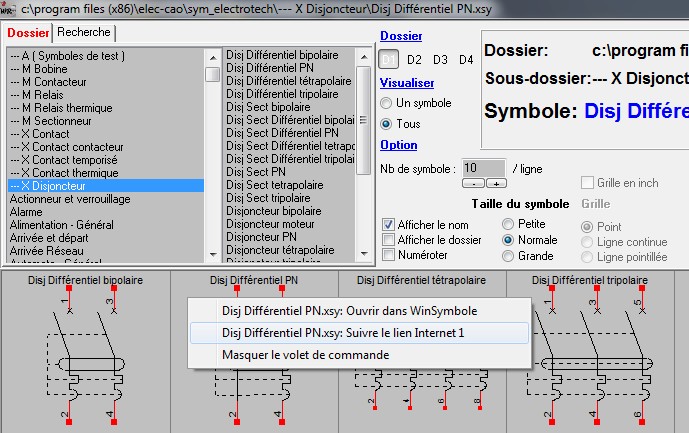Image resolution: width=689 pixels, height=433 pixels.
Task: Select Disjoncteur moteur in the symbol list
Action: pos(271,224)
